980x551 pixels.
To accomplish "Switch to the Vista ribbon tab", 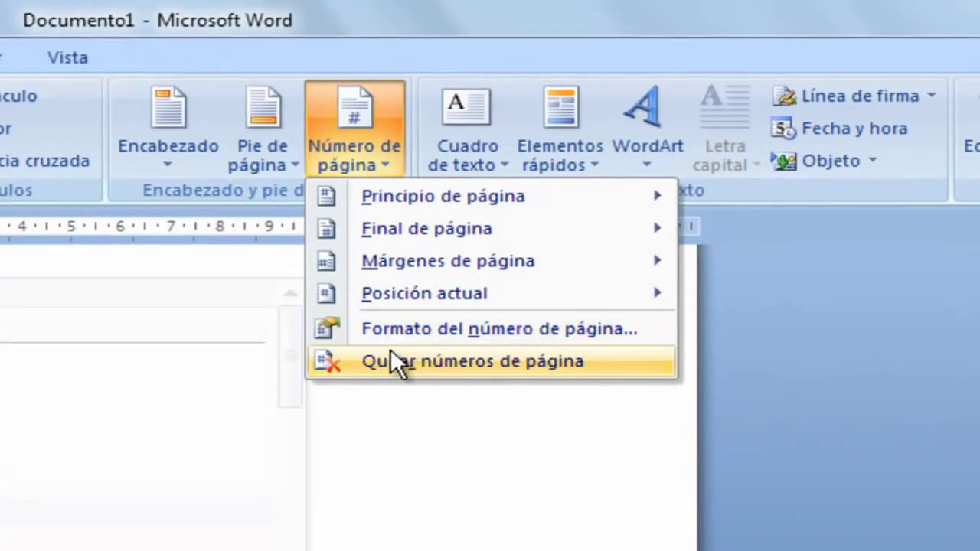I will (67, 57).
